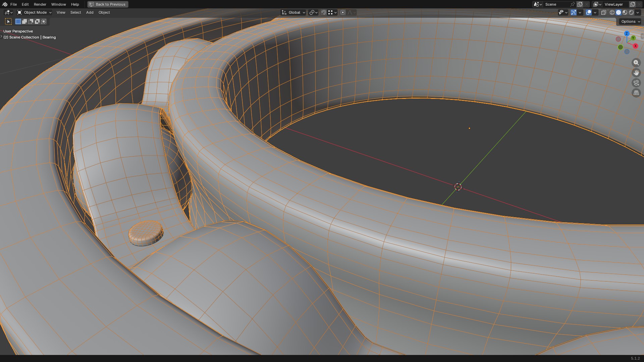644x362 pixels.
Task: Open the Object menu in header
Action: (x=104, y=12)
